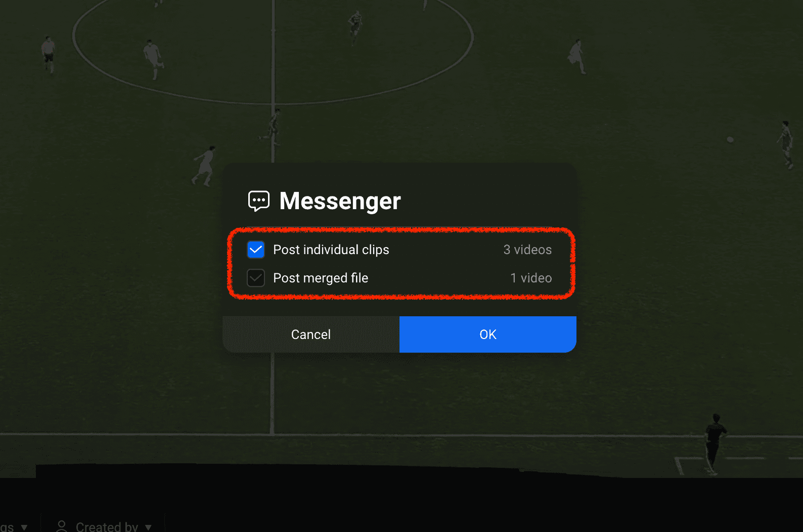Click the 1 video count text

531,278
